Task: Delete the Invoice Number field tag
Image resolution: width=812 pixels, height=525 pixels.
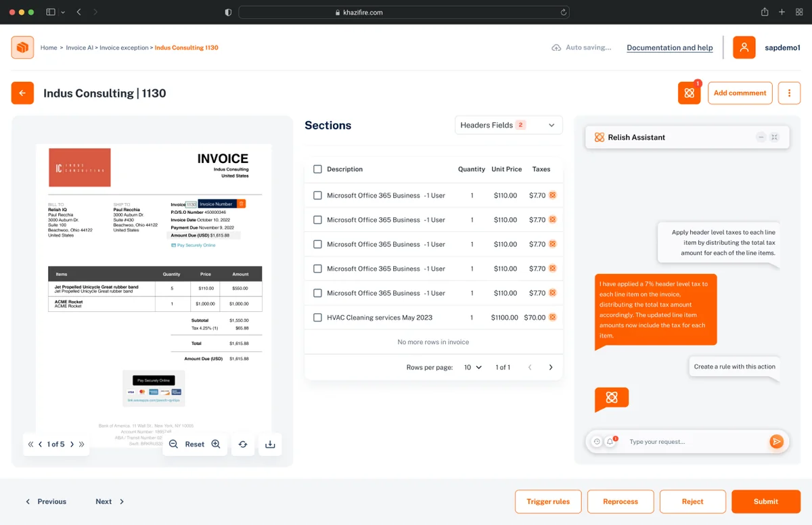Action: click(242, 204)
